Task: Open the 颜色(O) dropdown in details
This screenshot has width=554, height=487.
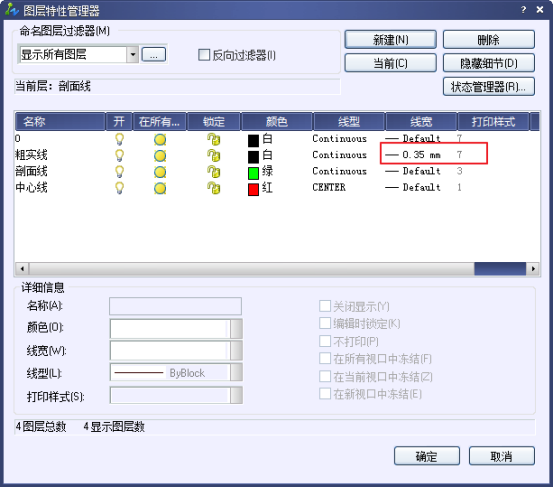Action: pyautogui.click(x=236, y=329)
